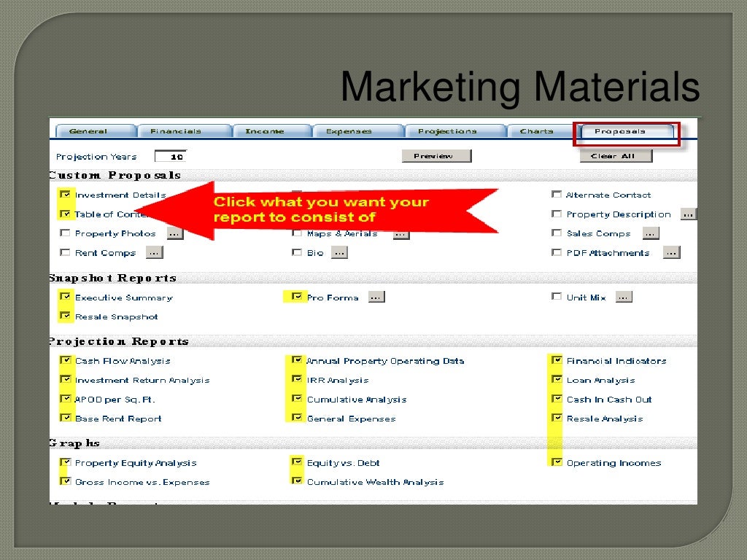The height and width of the screenshot is (560, 747).
Task: Check the Sales Comps checkbox
Action: click(557, 233)
